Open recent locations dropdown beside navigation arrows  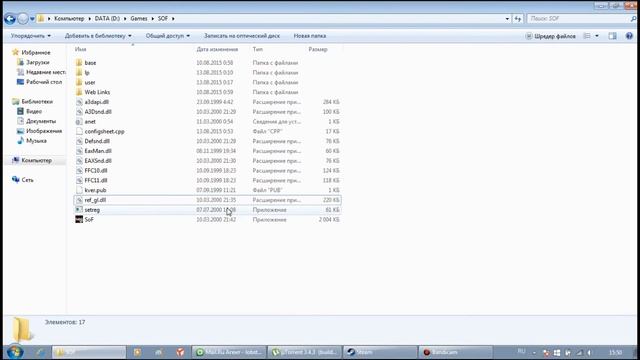click(32, 19)
